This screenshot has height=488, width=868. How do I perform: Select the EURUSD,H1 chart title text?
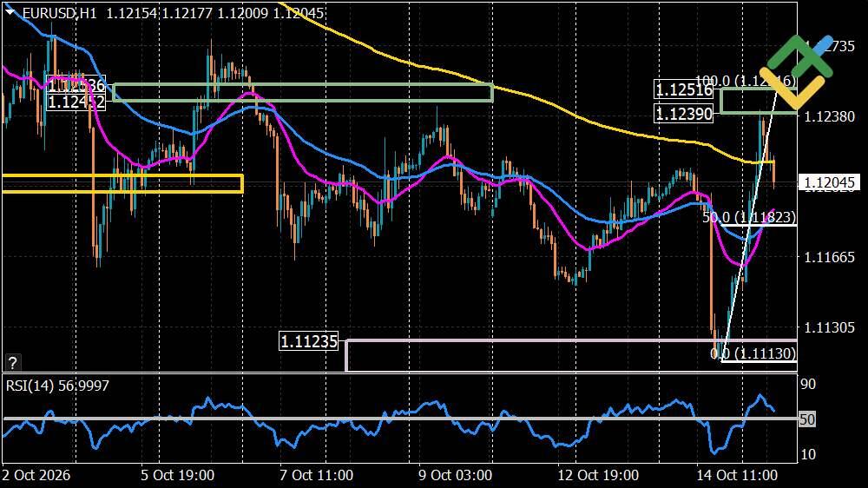[x=60, y=13]
